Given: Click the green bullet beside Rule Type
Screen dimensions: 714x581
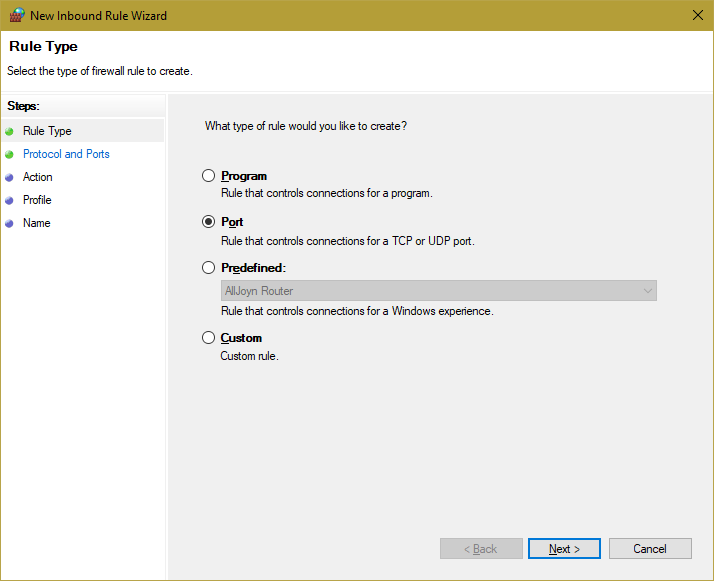Looking at the screenshot, I should tap(10, 132).
